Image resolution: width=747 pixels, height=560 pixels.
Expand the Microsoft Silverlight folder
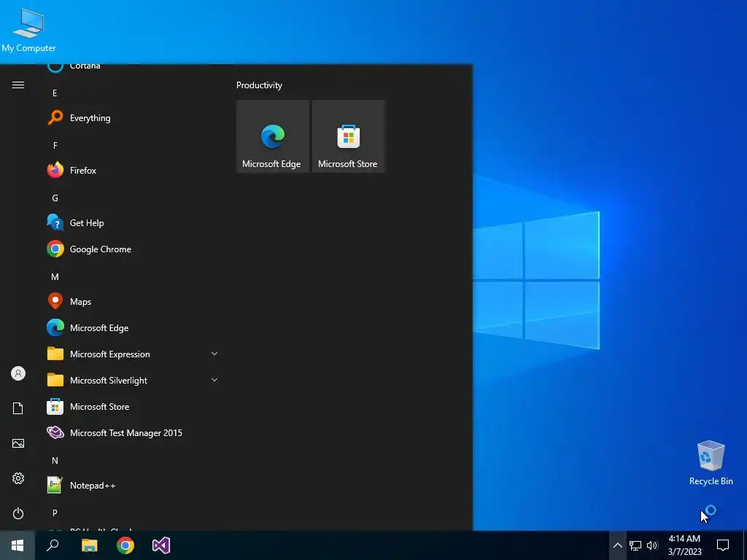pos(133,380)
